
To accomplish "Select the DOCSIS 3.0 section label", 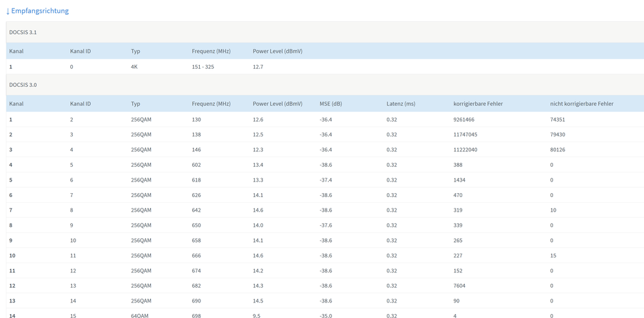I will pos(23,85).
